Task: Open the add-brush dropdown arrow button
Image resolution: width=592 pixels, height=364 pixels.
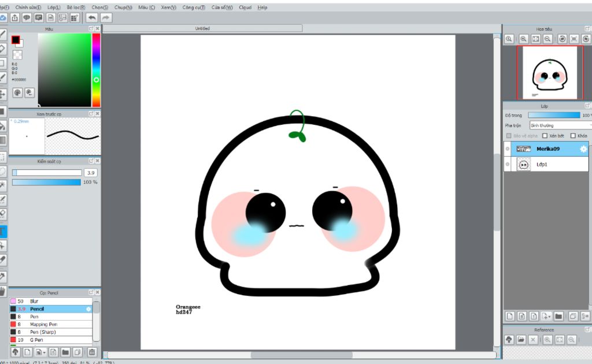Action: [40, 352]
